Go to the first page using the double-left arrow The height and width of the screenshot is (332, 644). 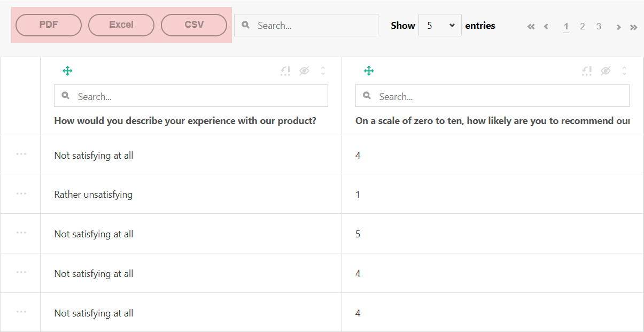531,26
